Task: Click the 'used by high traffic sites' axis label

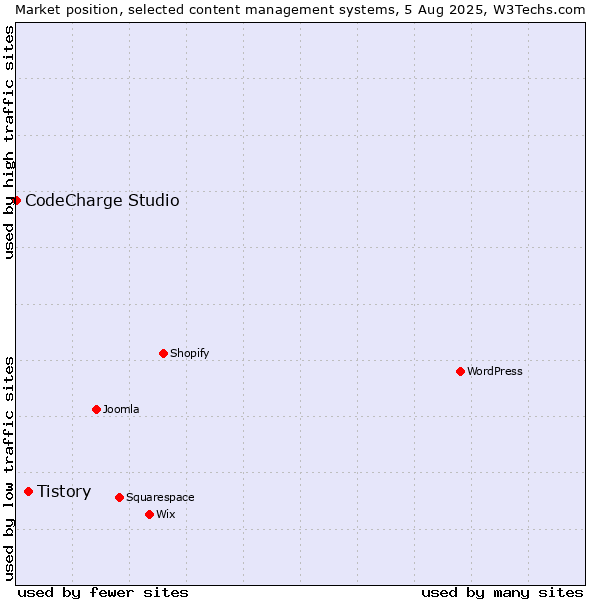Action: point(8,142)
